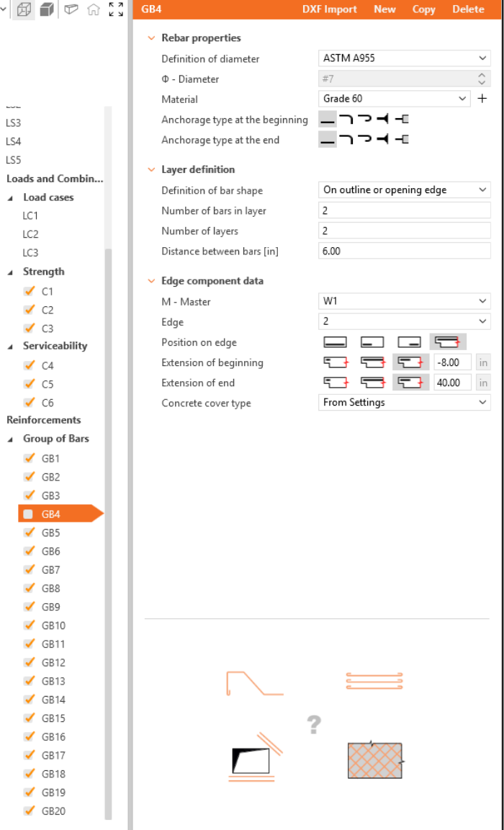504x830 pixels.
Task: Enable the GB4 checkbox
Action: 29,514
